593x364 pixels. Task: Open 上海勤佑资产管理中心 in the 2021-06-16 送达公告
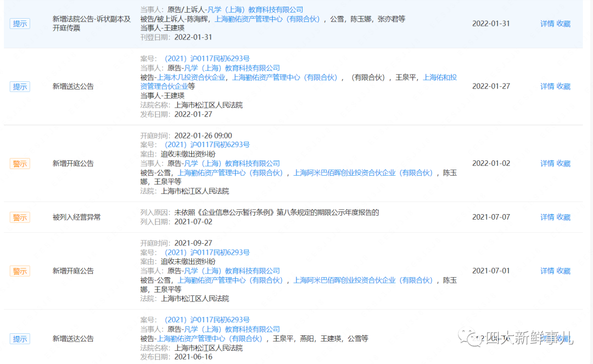(x=210, y=339)
